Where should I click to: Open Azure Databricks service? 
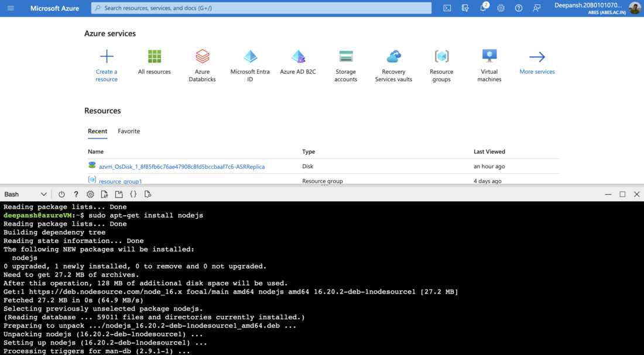[202, 66]
